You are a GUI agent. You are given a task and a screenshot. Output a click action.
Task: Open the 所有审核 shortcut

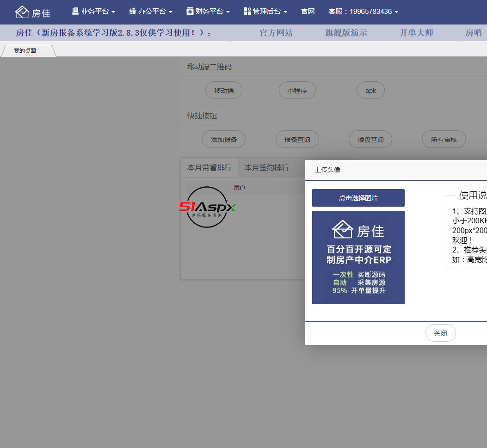(x=444, y=140)
